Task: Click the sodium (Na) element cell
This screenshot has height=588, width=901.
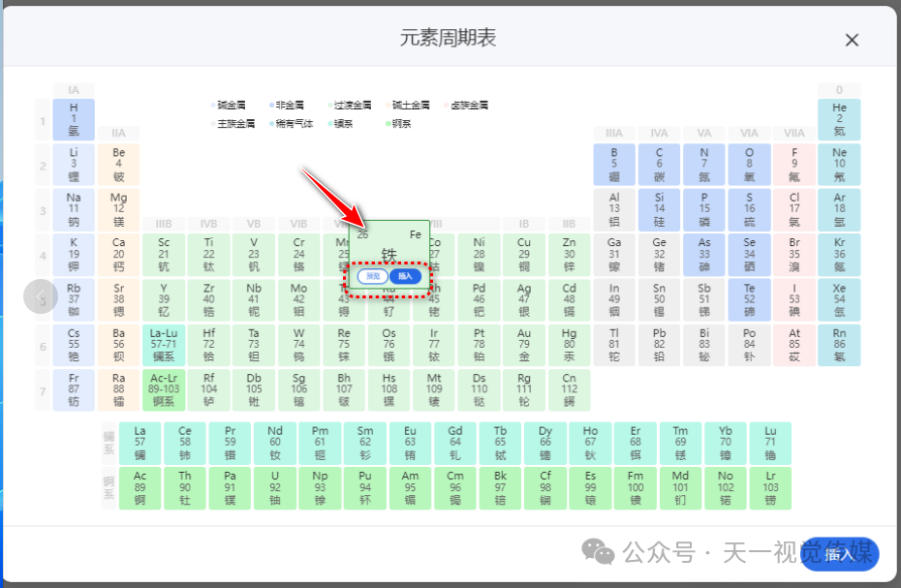Action: click(x=73, y=209)
